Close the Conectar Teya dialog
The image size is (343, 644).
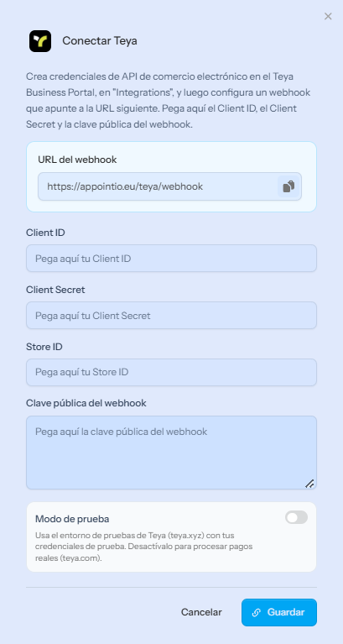point(328,17)
